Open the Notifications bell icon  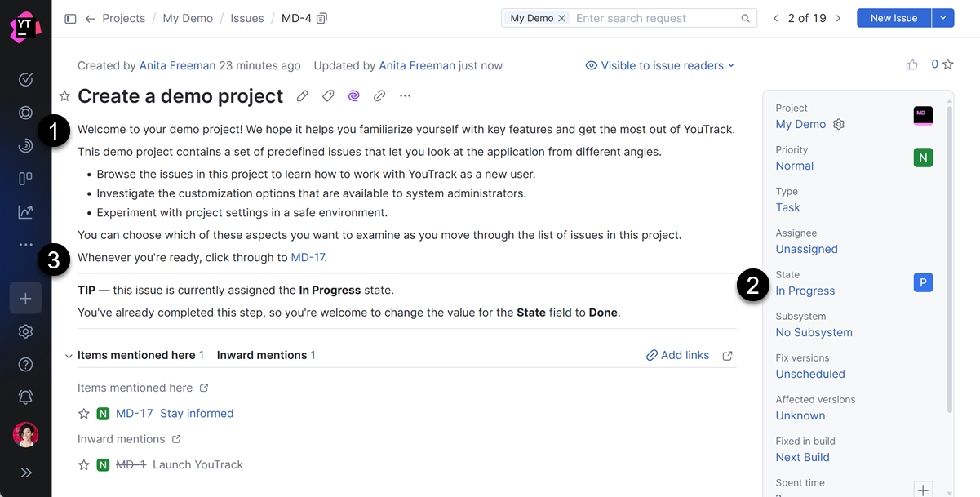click(25, 397)
